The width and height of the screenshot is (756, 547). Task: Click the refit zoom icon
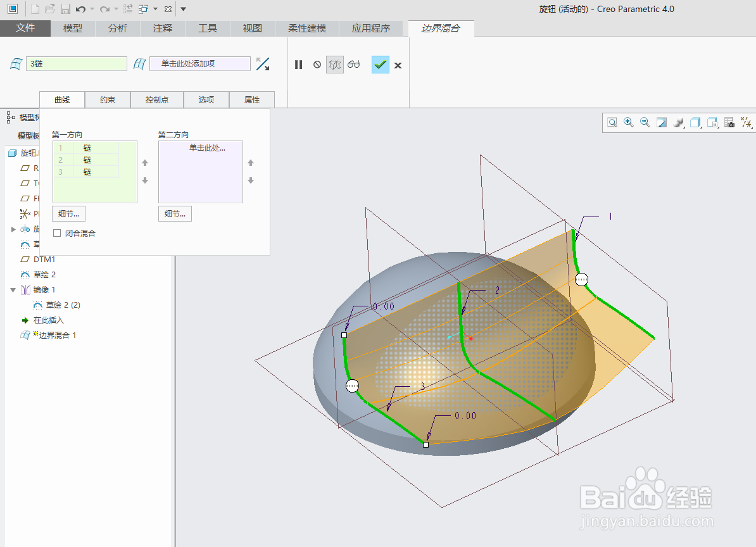[x=612, y=122]
